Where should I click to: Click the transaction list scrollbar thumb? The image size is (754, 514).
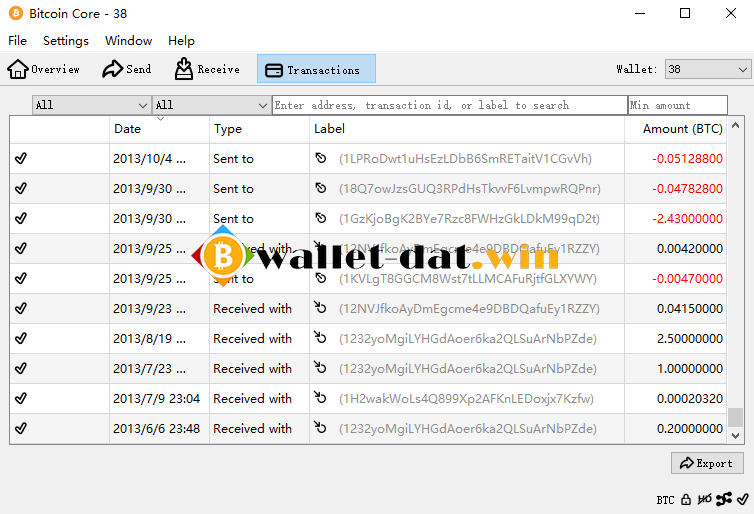tap(735, 417)
